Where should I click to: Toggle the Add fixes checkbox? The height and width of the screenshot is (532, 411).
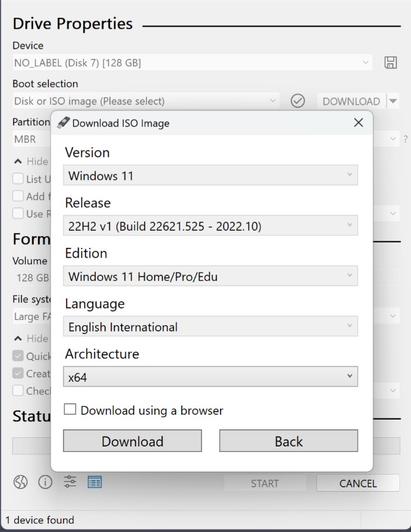tap(18, 196)
